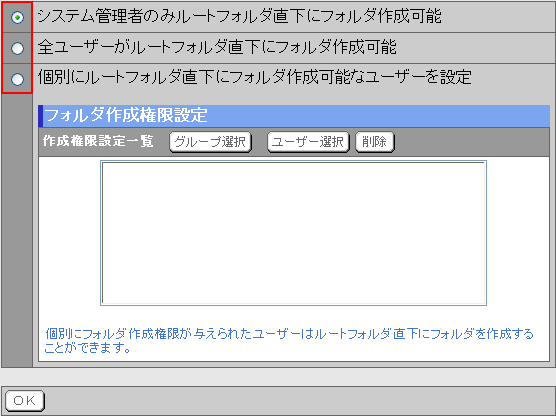Select the 全ユーザー radio button

click(x=17, y=48)
